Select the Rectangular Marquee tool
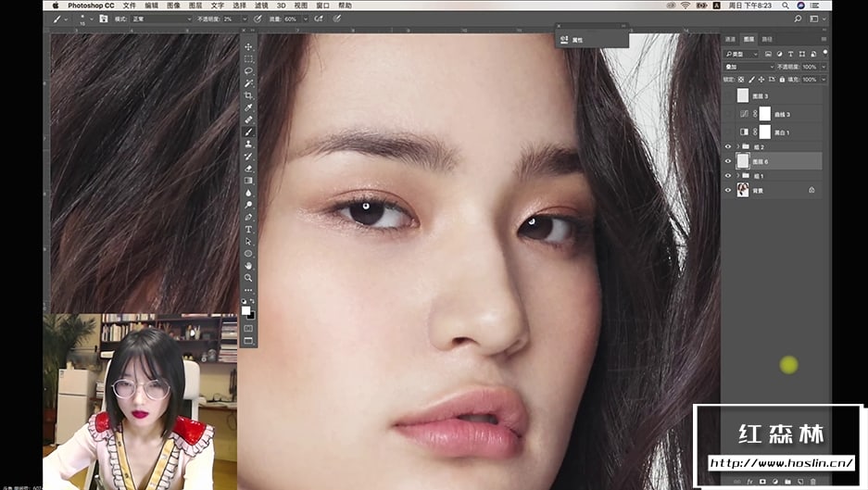 pos(248,59)
